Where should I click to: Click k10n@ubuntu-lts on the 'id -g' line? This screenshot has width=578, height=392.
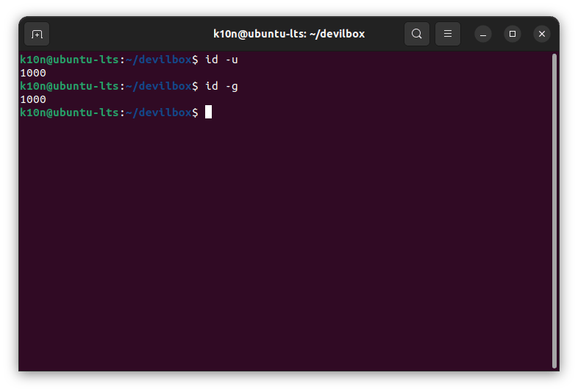(69, 86)
